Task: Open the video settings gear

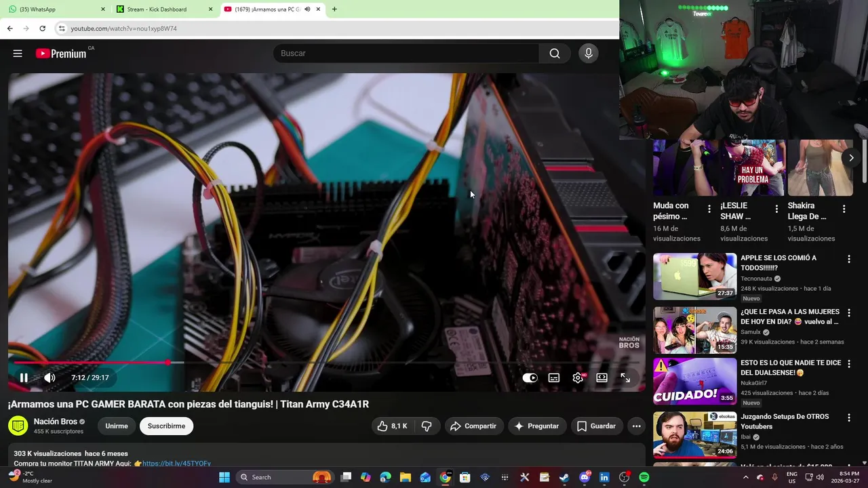Action: click(x=578, y=378)
